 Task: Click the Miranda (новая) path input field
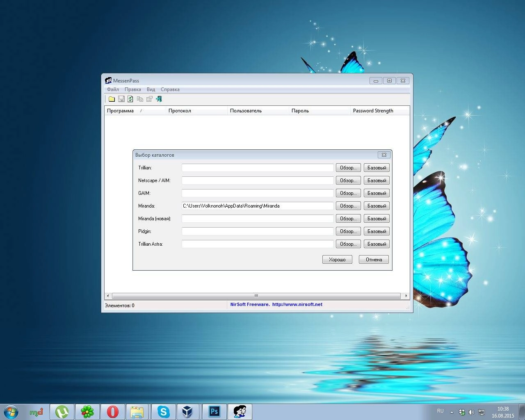(x=258, y=219)
